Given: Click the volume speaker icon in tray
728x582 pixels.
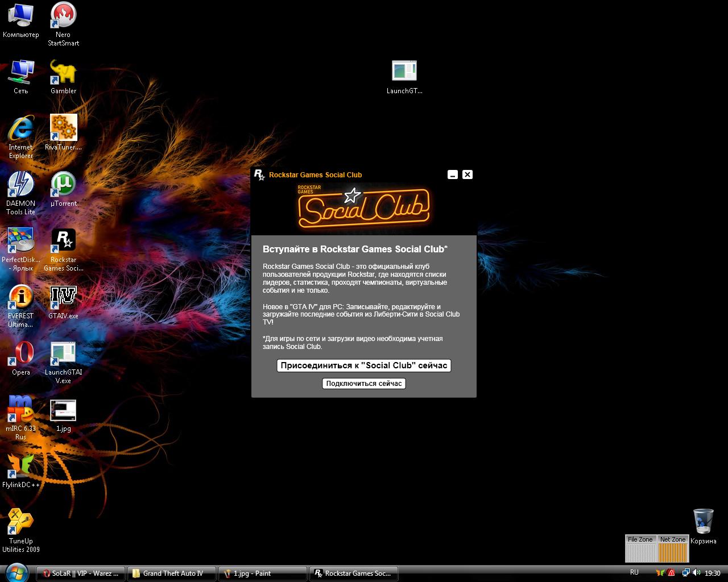Looking at the screenshot, I should pyautogui.click(x=697, y=573).
